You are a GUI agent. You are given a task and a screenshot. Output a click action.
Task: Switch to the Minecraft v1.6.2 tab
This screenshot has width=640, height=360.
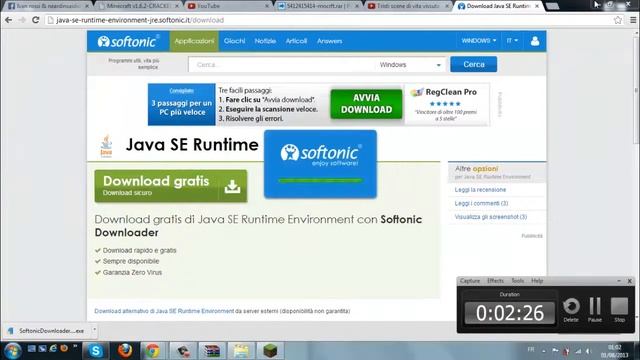click(x=138, y=6)
